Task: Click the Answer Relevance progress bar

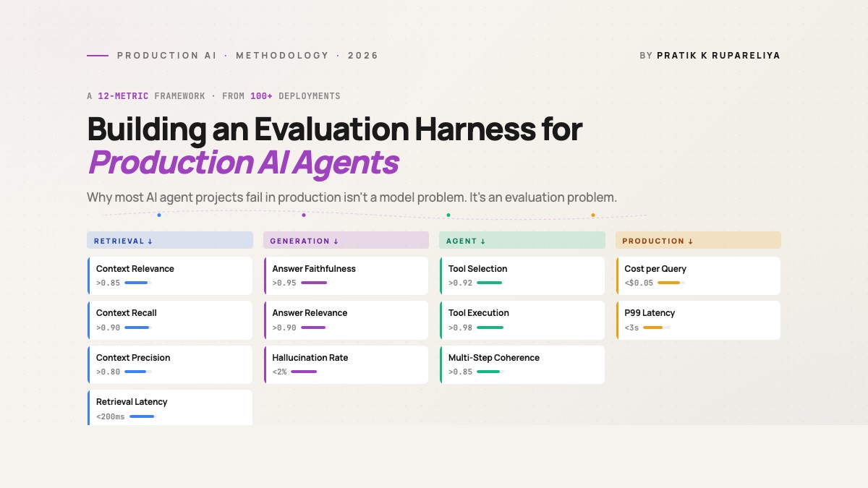Action: point(315,328)
